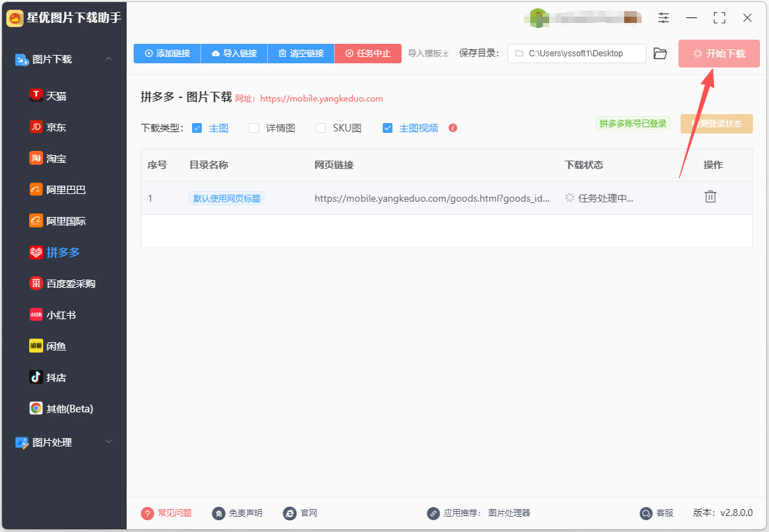
Task: Delete row 1 with the trash icon
Action: [x=710, y=197]
